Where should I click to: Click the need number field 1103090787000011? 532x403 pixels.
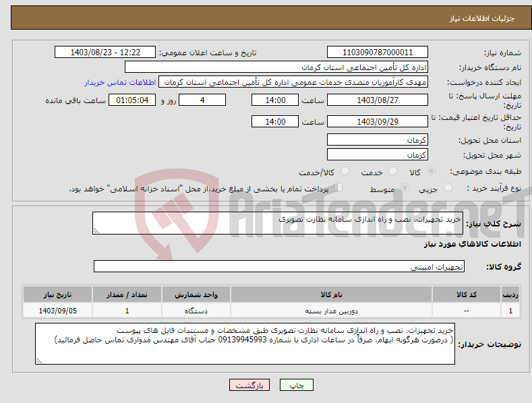coord(378,53)
